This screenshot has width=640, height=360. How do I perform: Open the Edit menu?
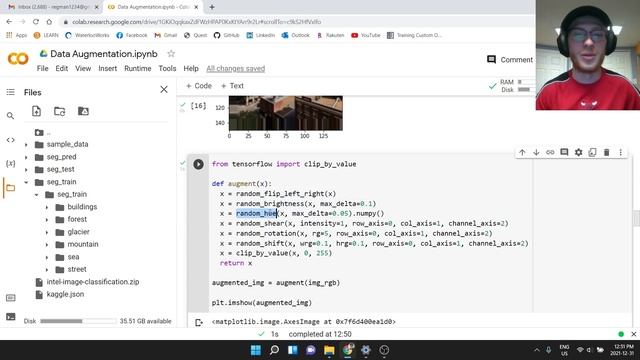point(62,69)
